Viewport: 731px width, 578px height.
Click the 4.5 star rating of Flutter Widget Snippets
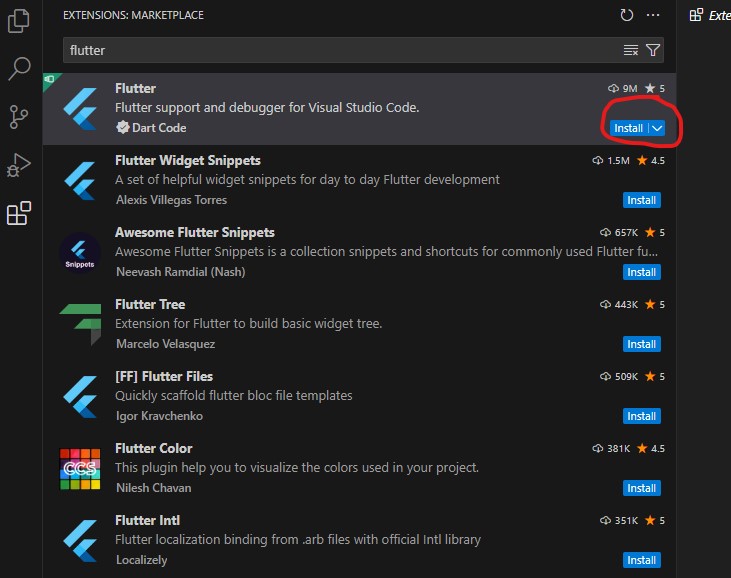click(x=651, y=160)
